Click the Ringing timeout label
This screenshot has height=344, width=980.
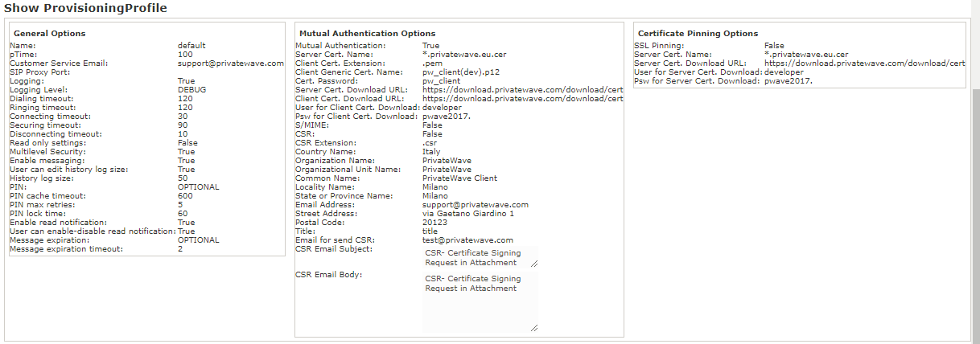tap(43, 108)
